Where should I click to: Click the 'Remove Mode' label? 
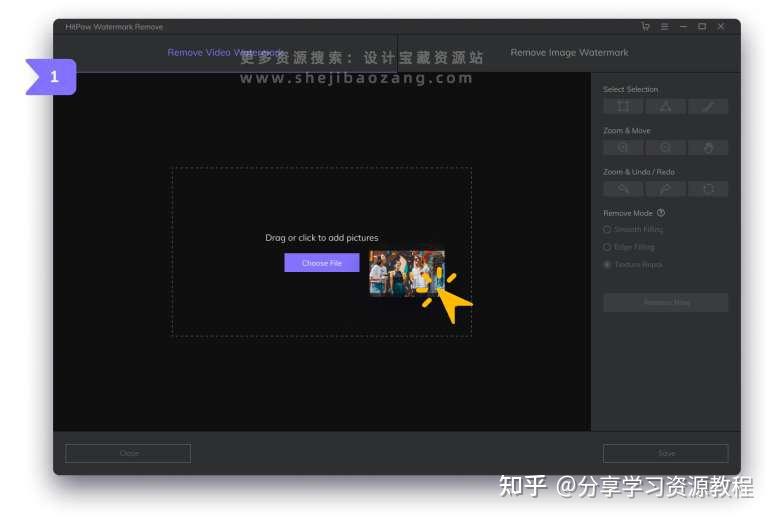[x=628, y=213]
